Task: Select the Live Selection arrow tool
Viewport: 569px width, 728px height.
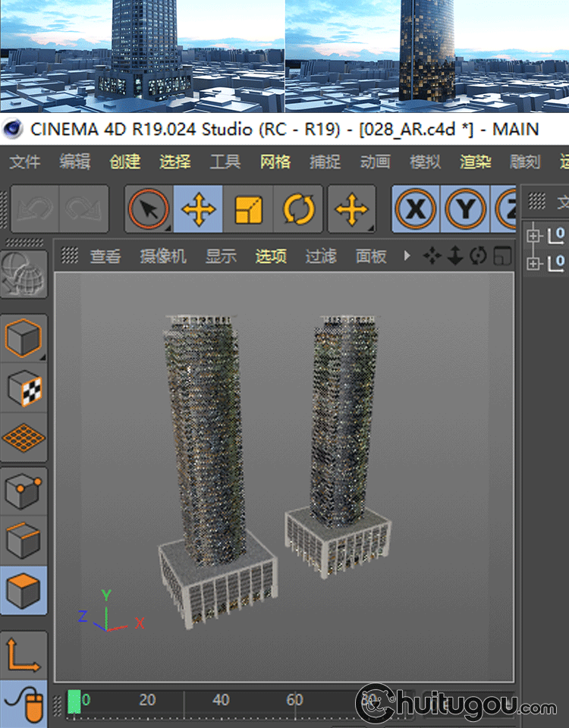Action: click(x=149, y=209)
